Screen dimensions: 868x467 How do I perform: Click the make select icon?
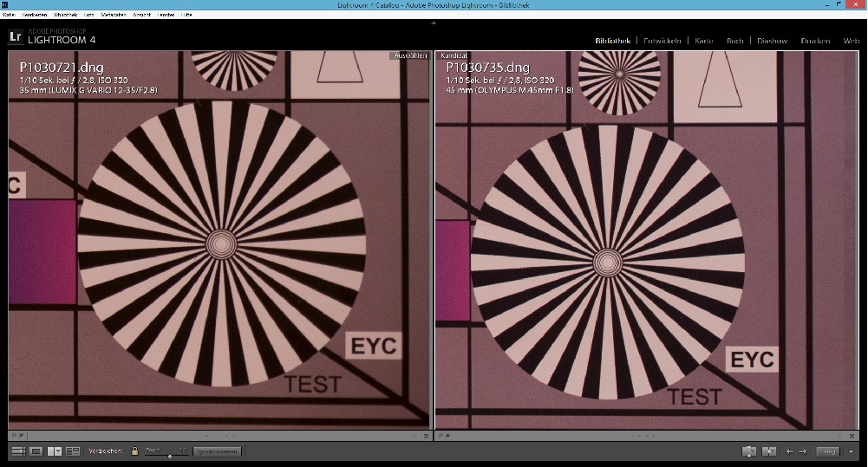(769, 451)
